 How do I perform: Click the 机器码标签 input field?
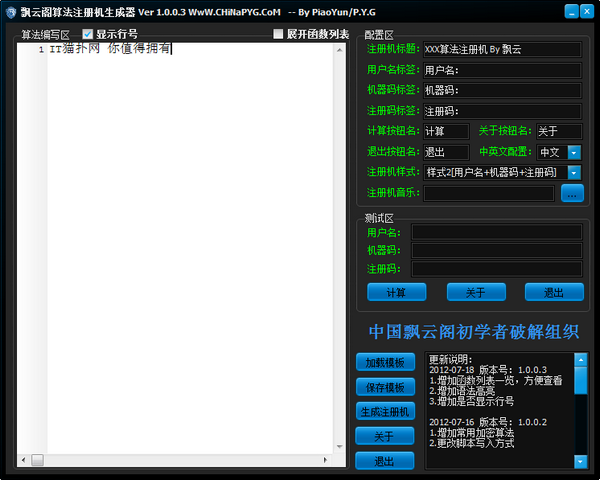502,91
